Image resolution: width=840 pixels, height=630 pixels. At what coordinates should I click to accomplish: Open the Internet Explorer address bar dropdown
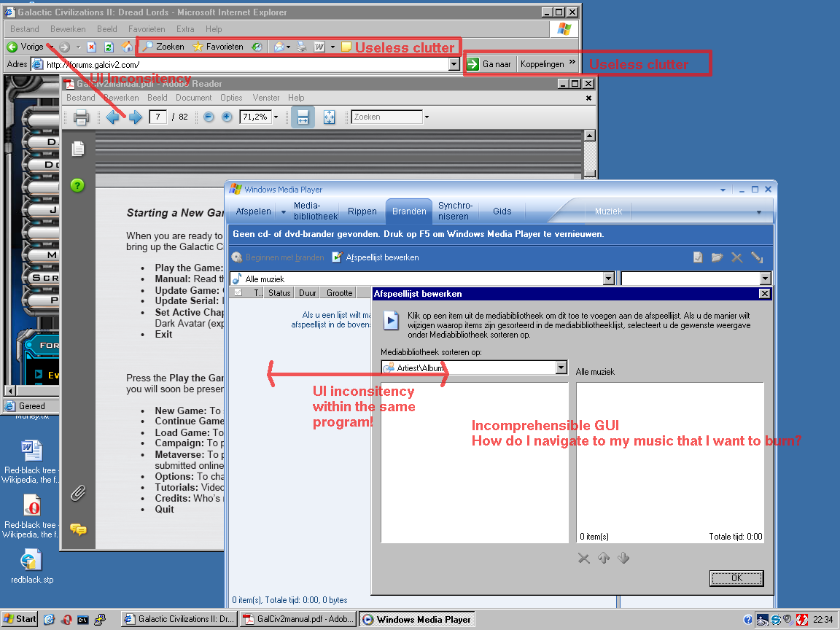[454, 64]
